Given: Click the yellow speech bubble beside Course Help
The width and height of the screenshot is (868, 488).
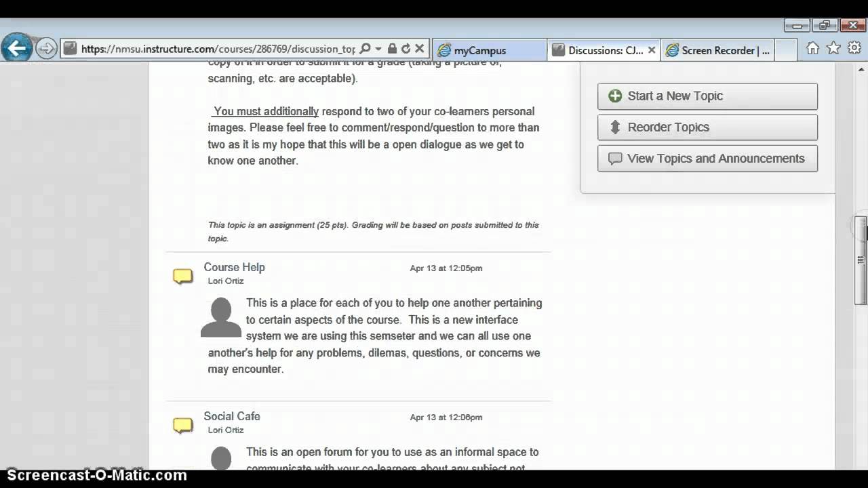Looking at the screenshot, I should [182, 277].
